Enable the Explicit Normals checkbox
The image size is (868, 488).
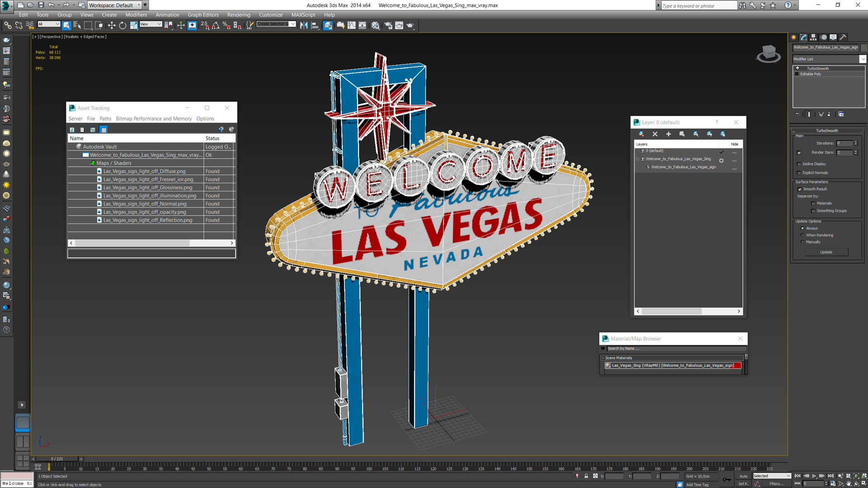click(799, 173)
